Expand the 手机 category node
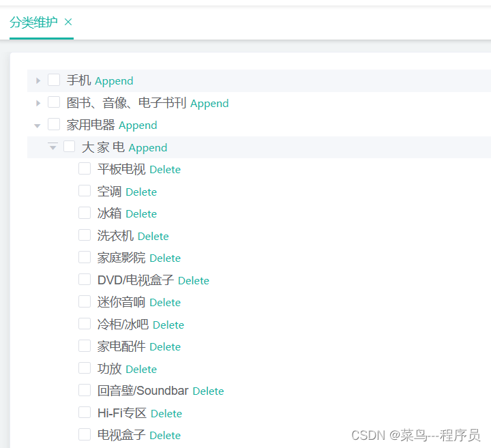Image resolution: width=491 pixels, height=448 pixels. point(38,80)
